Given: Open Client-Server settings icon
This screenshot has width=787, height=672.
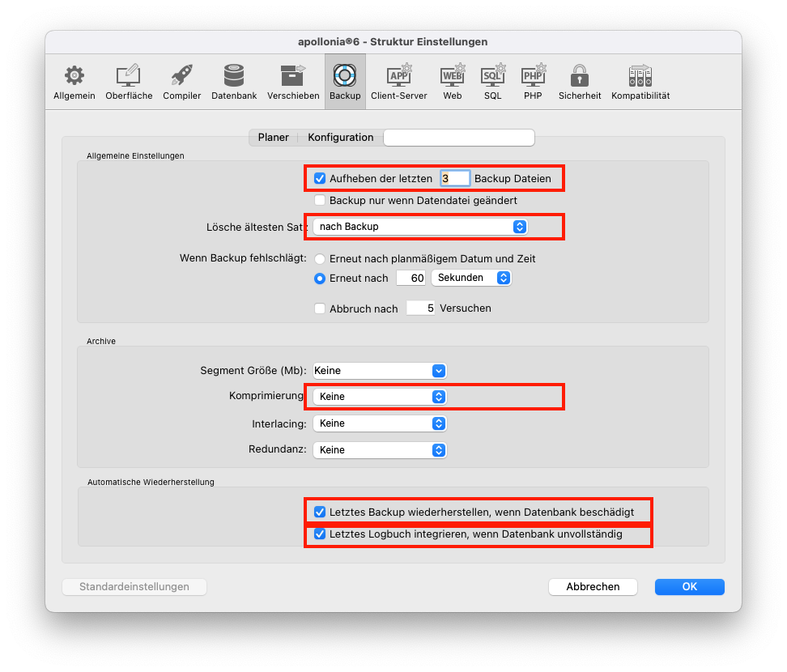Looking at the screenshot, I should [399, 76].
